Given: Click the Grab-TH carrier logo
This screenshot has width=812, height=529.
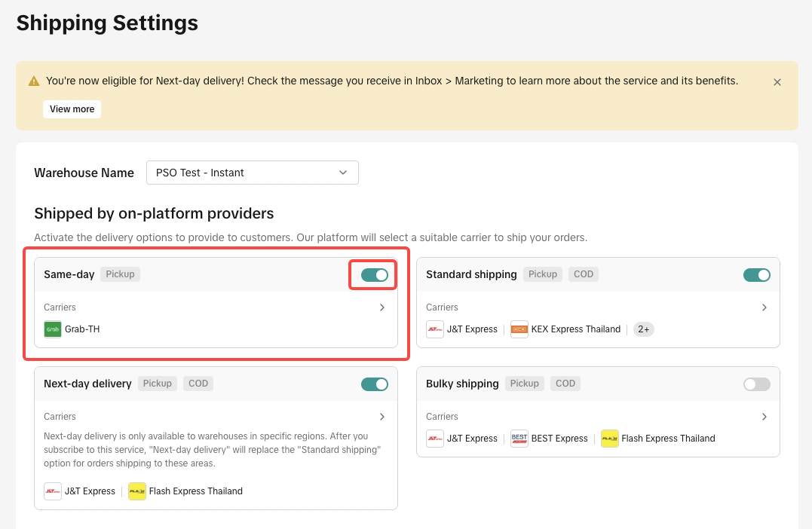Looking at the screenshot, I should [x=53, y=329].
